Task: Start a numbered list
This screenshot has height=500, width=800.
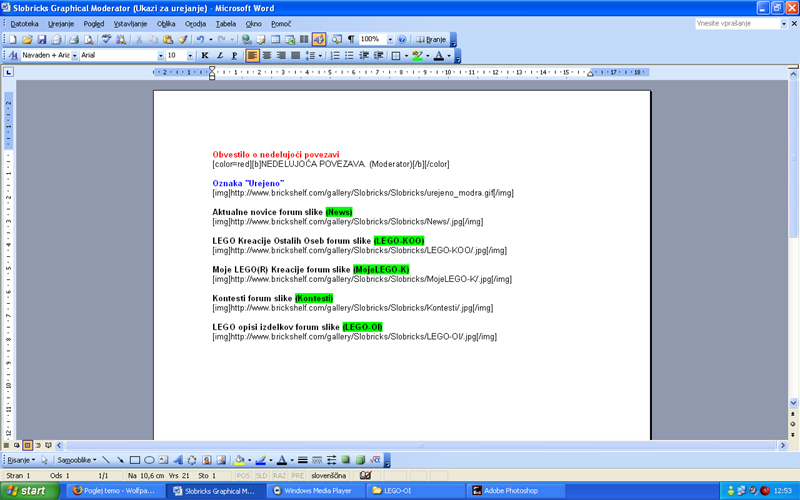Action: 335,55
